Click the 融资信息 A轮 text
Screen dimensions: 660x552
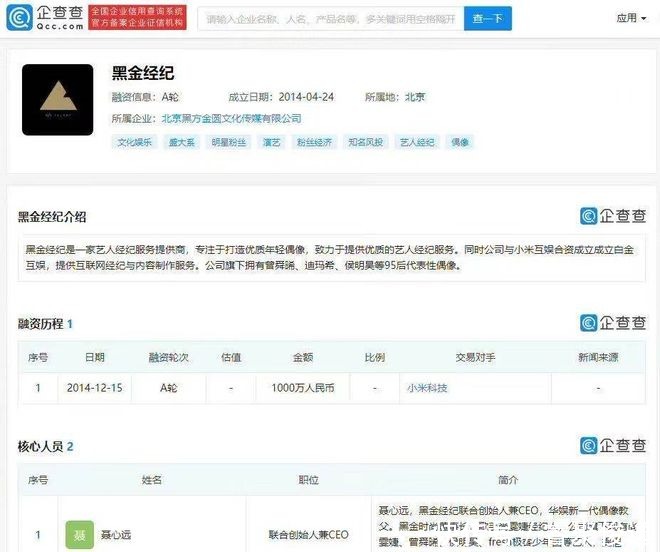click(145, 97)
